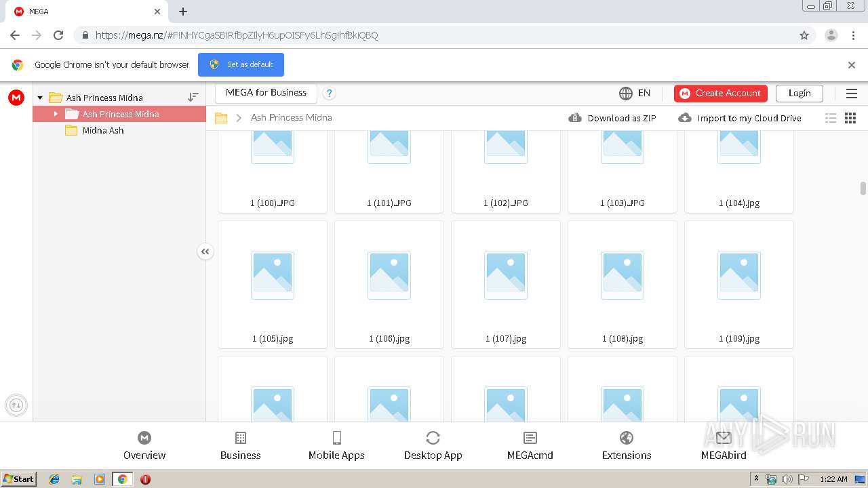Select file 1 (100).JPG
Screen dimensions: 868x488
[x=273, y=172]
